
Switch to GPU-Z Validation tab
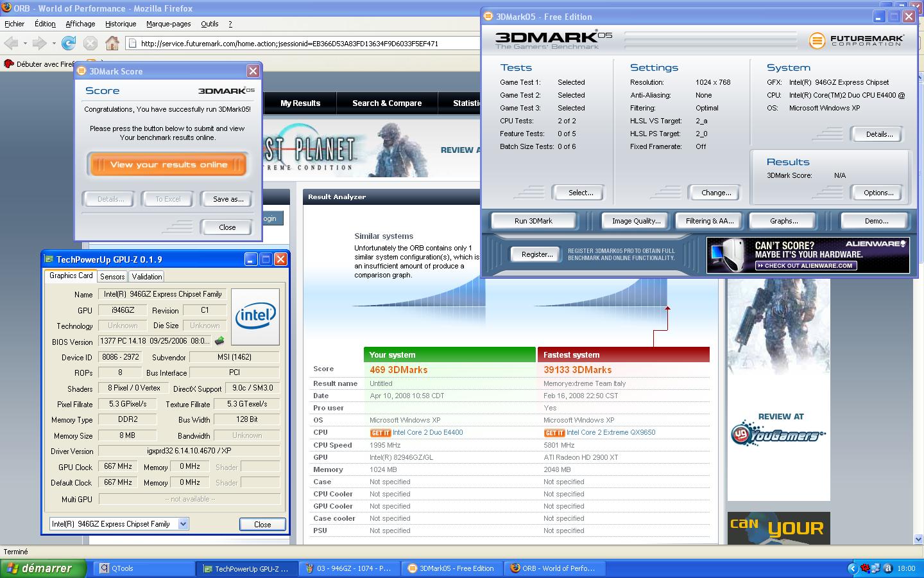click(147, 276)
